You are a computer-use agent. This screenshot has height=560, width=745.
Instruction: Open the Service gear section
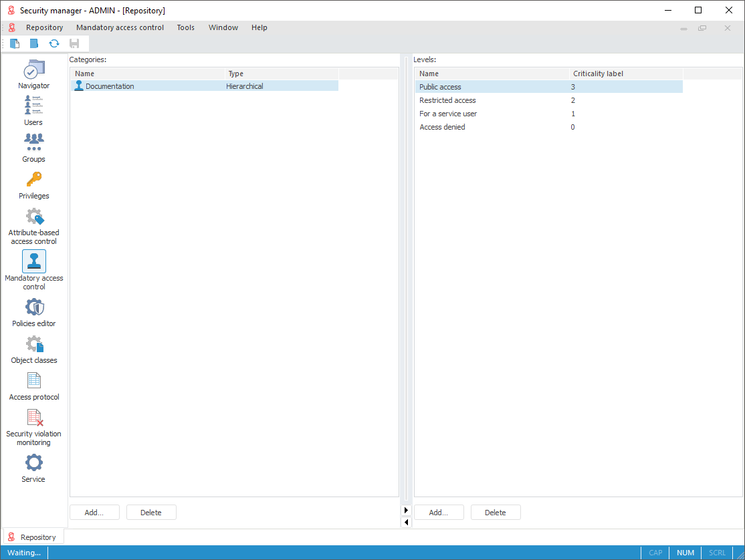click(33, 468)
